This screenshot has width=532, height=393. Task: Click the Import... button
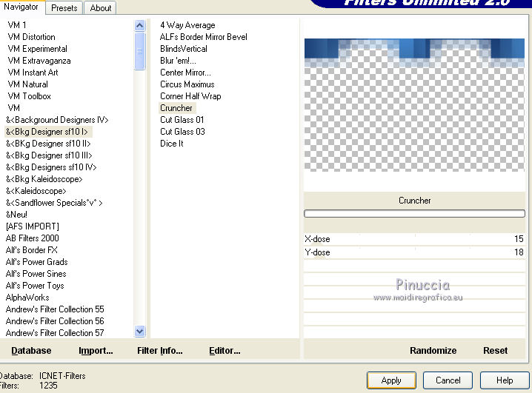(96, 350)
